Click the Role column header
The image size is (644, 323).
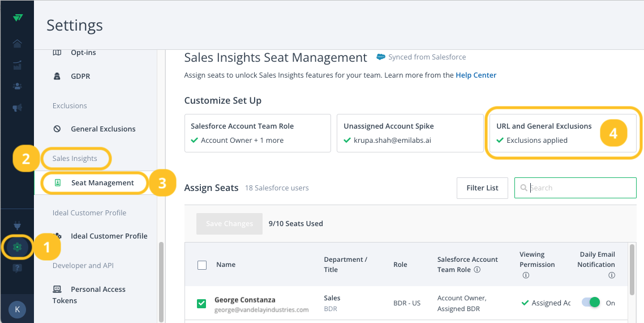tap(400, 265)
